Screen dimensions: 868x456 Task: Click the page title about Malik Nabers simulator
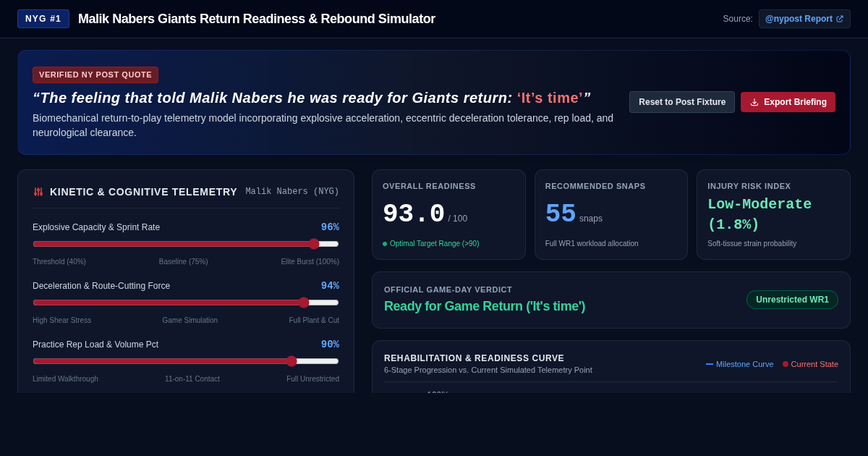coord(257,19)
